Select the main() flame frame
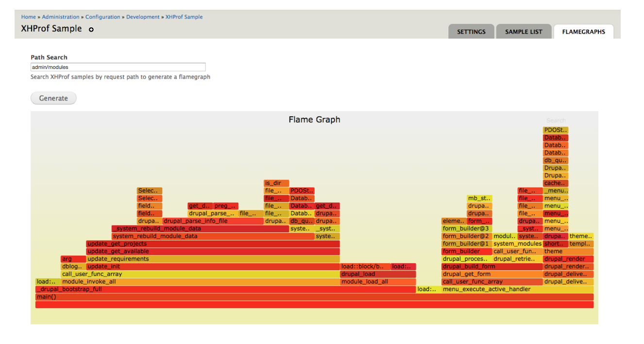 point(314,297)
